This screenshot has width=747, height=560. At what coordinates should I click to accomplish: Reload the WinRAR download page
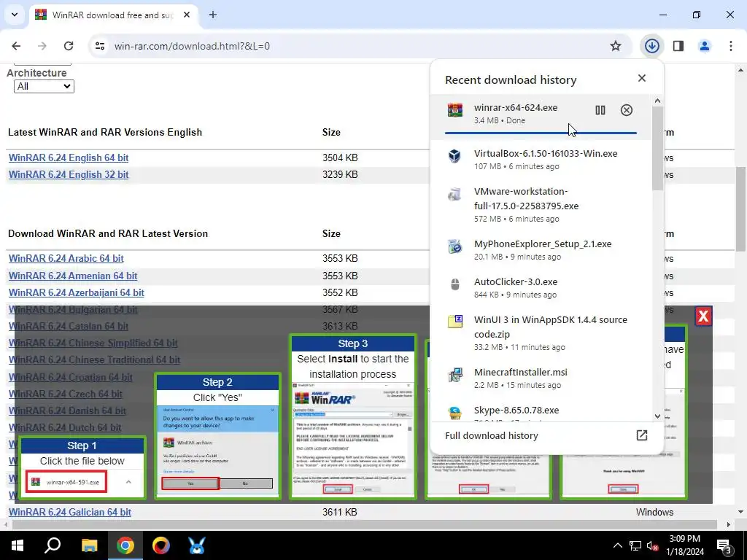click(x=69, y=46)
